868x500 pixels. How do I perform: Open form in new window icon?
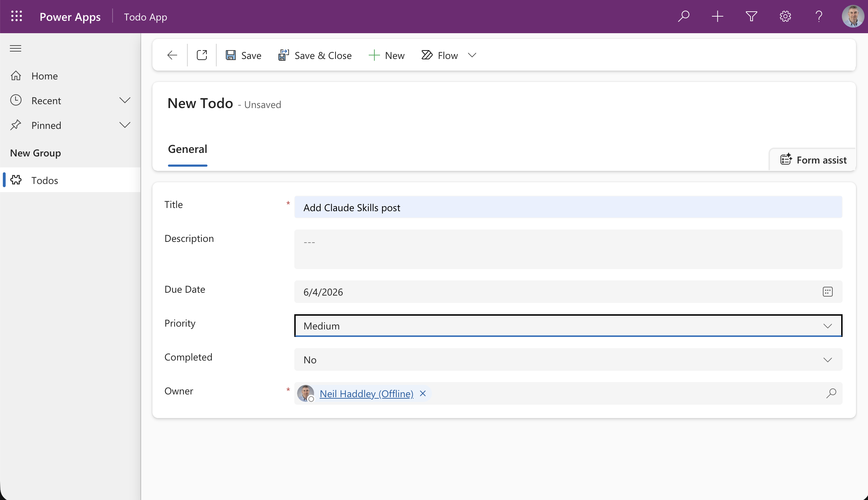click(x=202, y=55)
